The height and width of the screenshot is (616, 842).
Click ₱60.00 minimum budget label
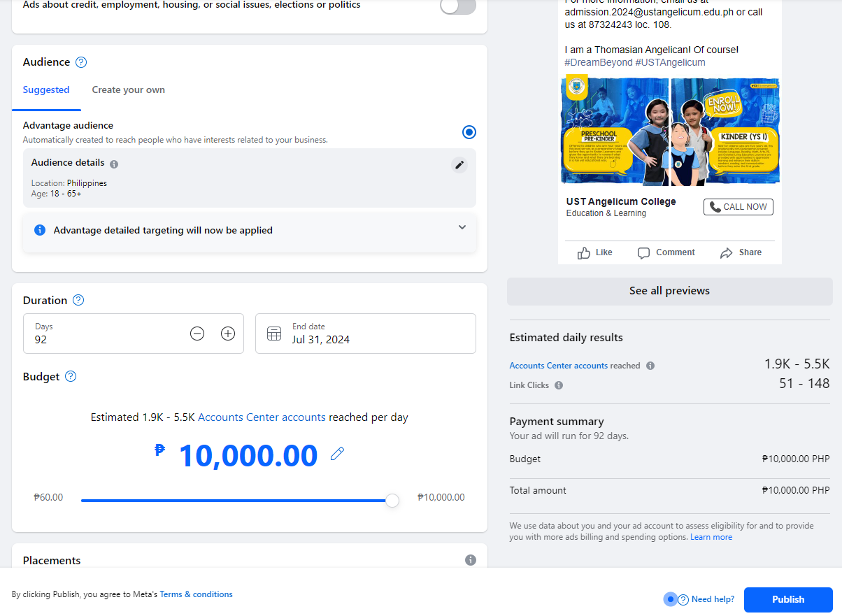(x=48, y=498)
